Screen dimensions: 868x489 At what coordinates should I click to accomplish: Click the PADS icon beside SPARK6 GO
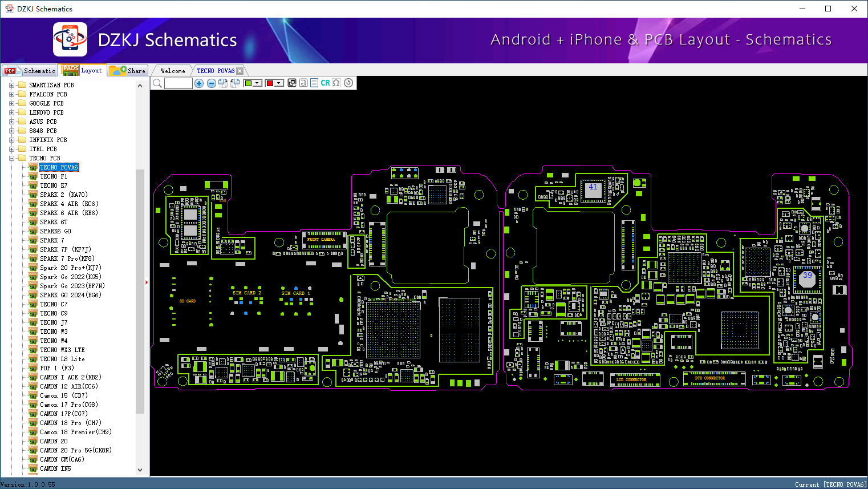[x=33, y=231]
